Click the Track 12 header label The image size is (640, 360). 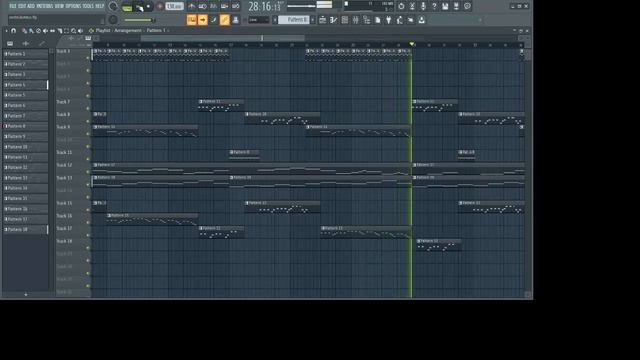(x=64, y=165)
